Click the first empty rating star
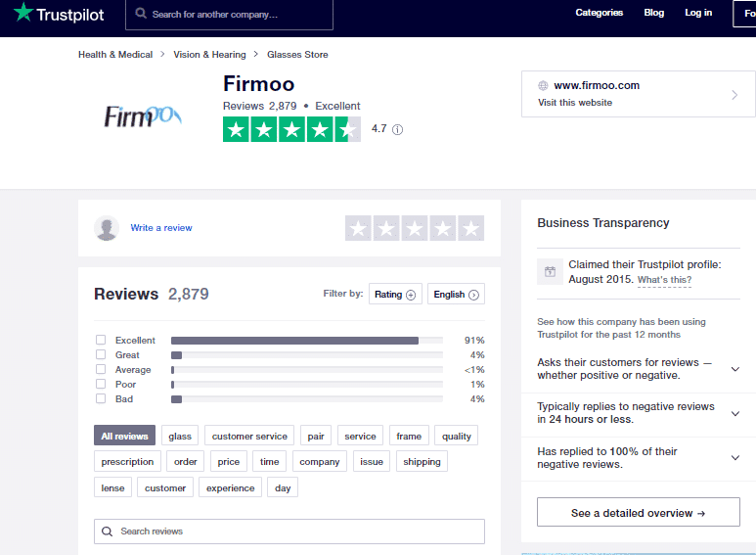The width and height of the screenshot is (756, 555). (x=358, y=228)
